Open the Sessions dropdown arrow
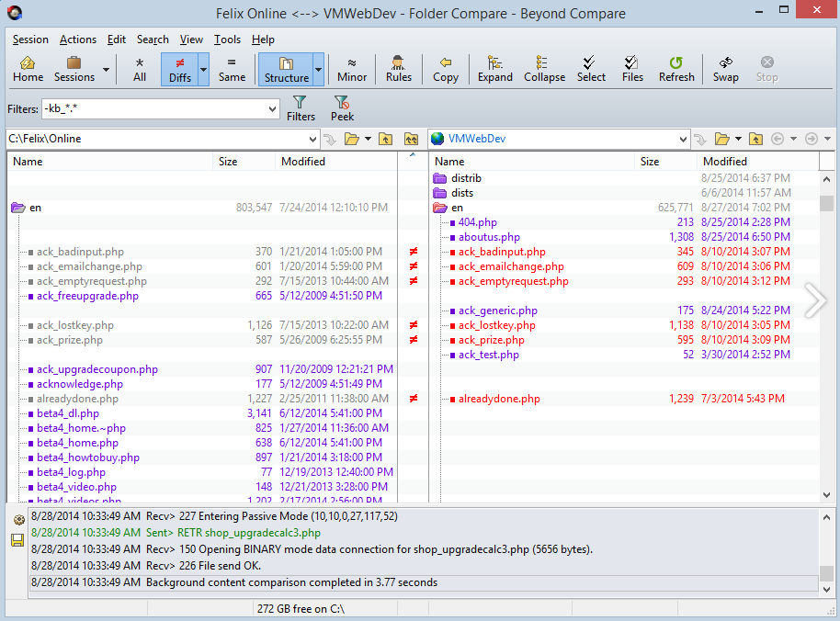This screenshot has width=840, height=621. pos(106,70)
